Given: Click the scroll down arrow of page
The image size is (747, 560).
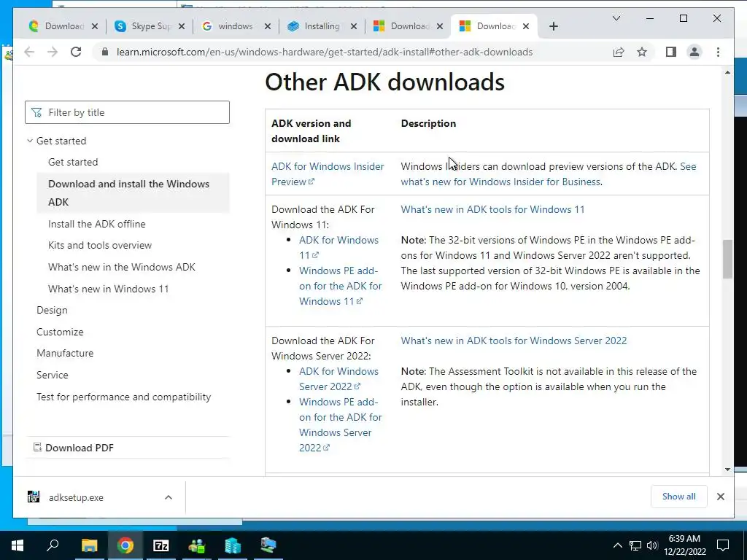Looking at the screenshot, I should 727,470.
